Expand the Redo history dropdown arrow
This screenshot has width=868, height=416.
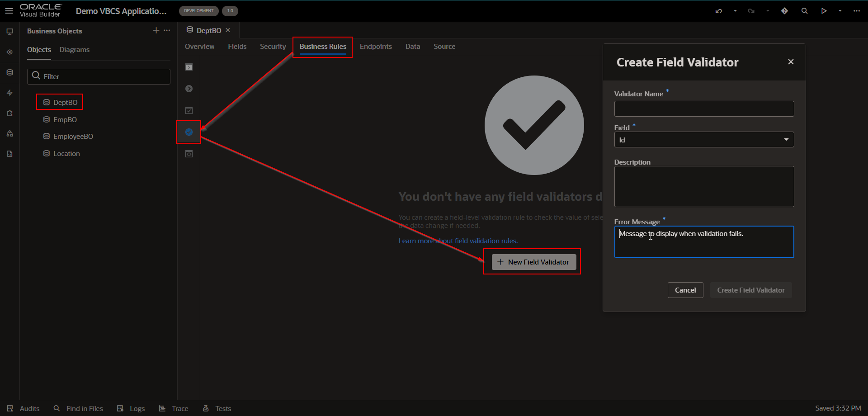point(768,11)
